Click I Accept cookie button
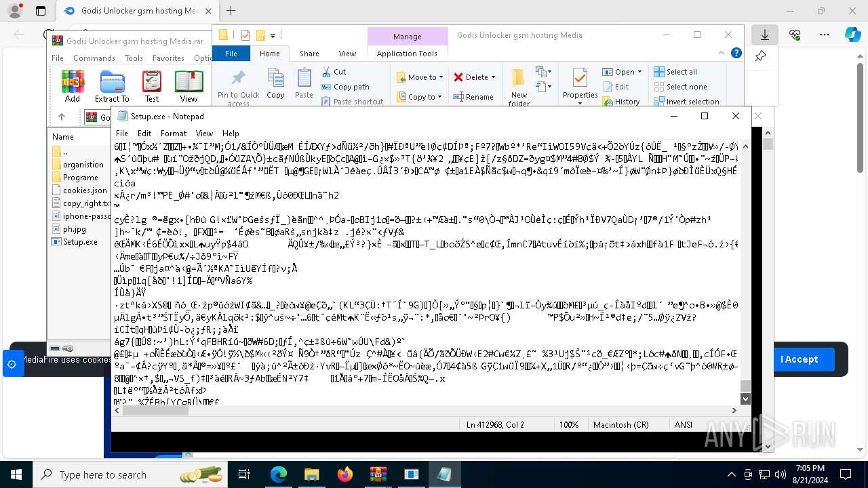Image resolution: width=868 pixels, height=488 pixels. (x=799, y=359)
